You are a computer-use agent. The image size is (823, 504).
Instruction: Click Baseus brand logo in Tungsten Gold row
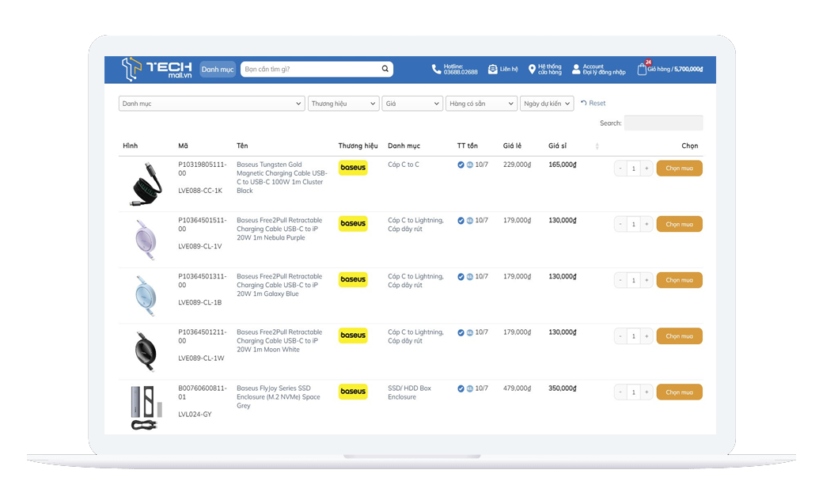[353, 168]
